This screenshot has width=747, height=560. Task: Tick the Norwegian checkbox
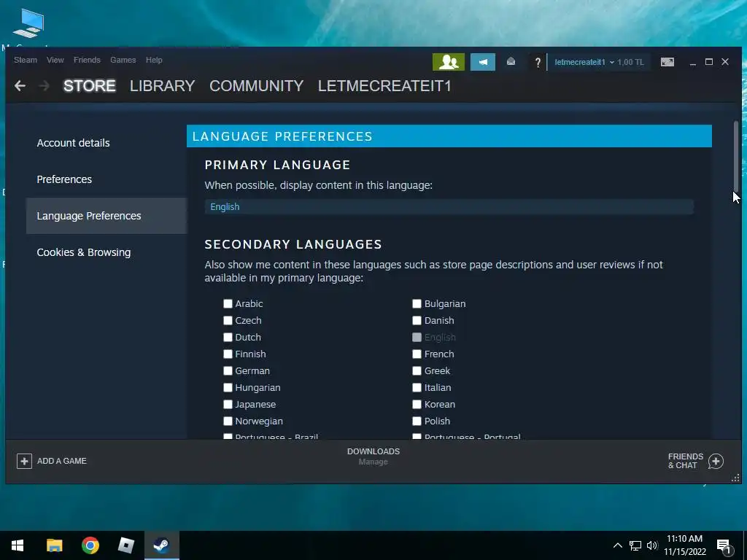pyautogui.click(x=228, y=421)
